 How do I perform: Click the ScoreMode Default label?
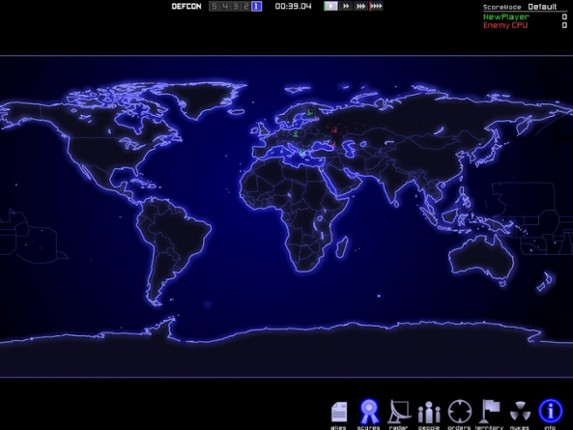(x=520, y=7)
